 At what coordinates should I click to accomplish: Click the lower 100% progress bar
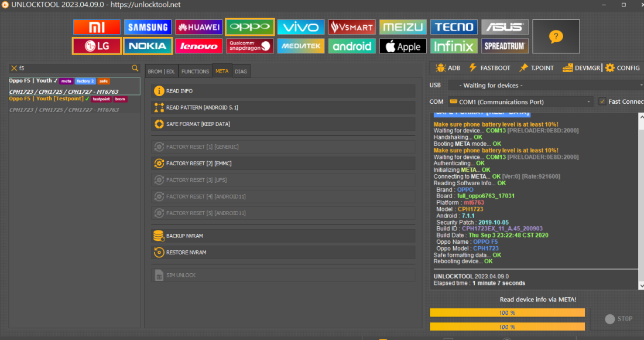click(507, 327)
